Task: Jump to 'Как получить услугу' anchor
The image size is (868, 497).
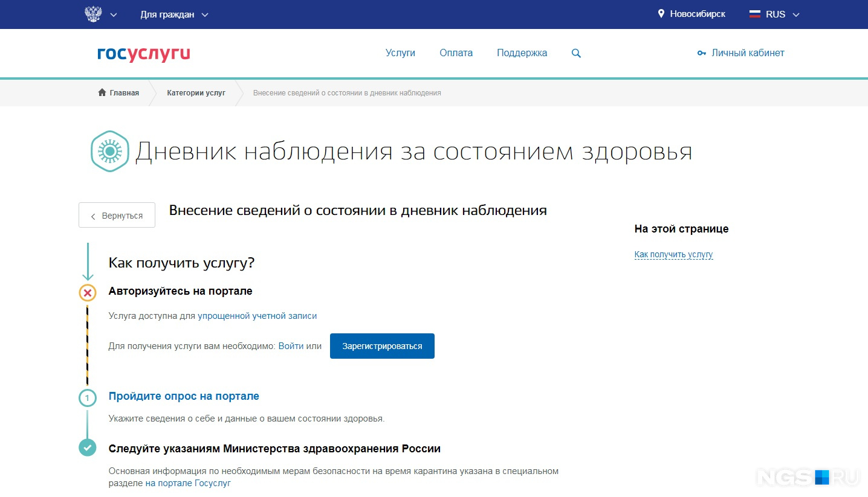Action: click(x=674, y=255)
